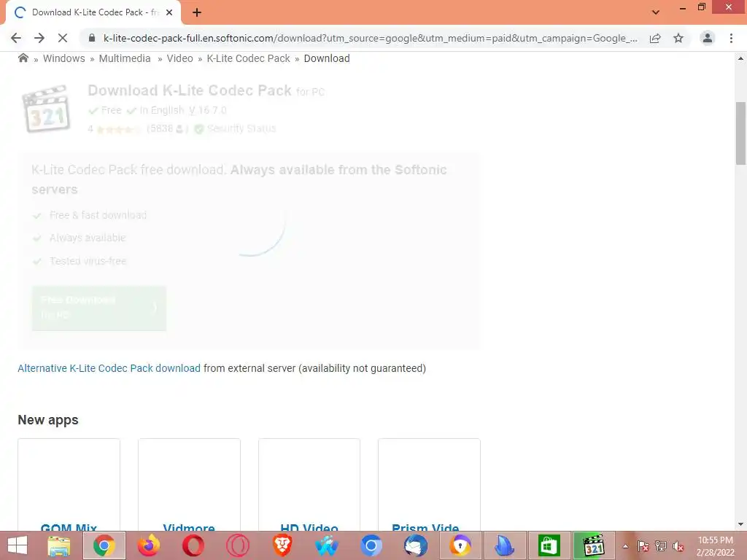The height and width of the screenshot is (560, 747).
Task: Open the Action Center flag icon
Action: (x=643, y=546)
